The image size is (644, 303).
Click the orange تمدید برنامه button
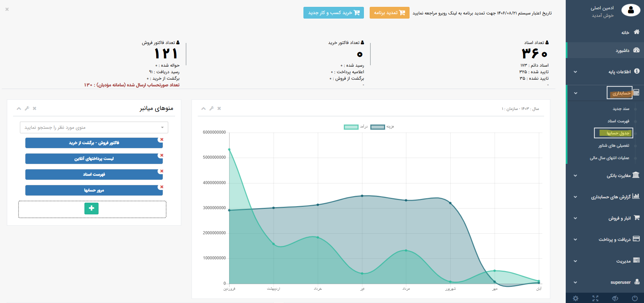coord(389,13)
